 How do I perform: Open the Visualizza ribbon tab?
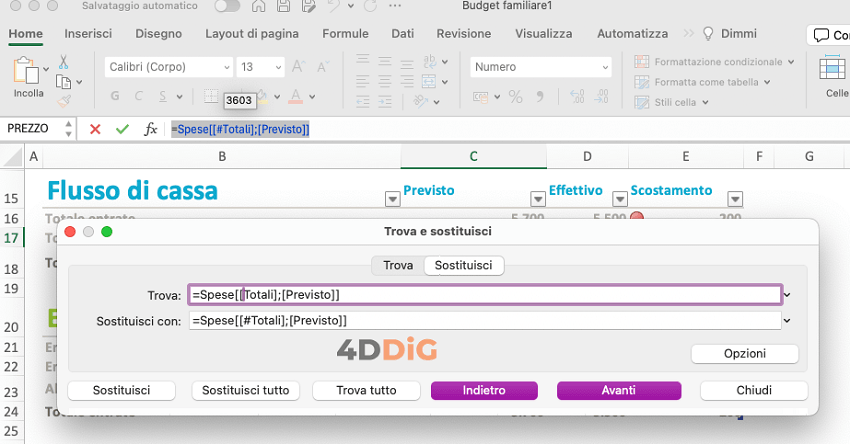pos(543,34)
